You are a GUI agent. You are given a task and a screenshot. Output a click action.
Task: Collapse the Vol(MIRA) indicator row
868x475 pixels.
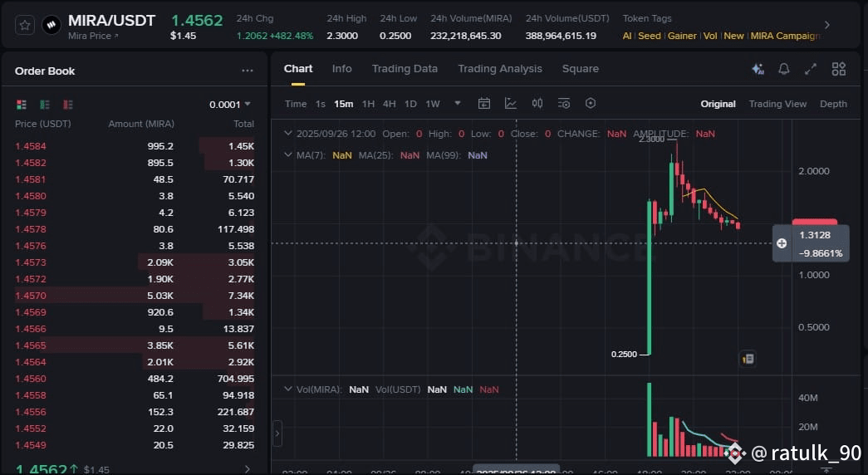pyautogui.click(x=288, y=389)
